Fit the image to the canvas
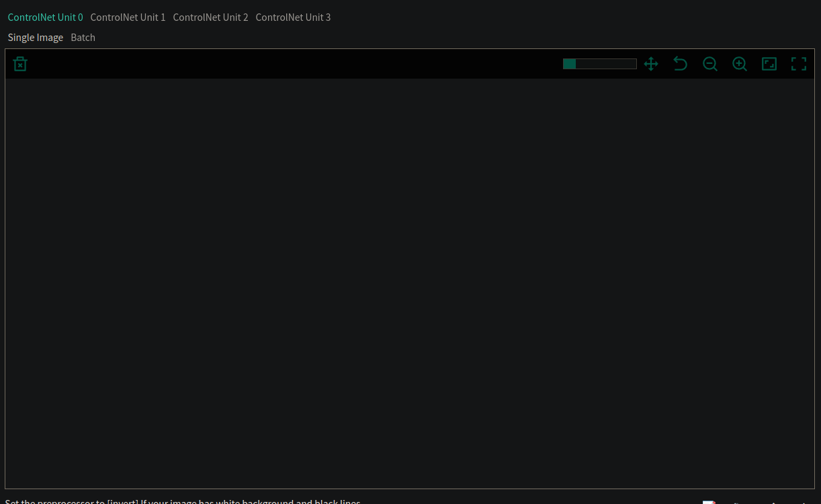The width and height of the screenshot is (821, 504). coord(769,63)
